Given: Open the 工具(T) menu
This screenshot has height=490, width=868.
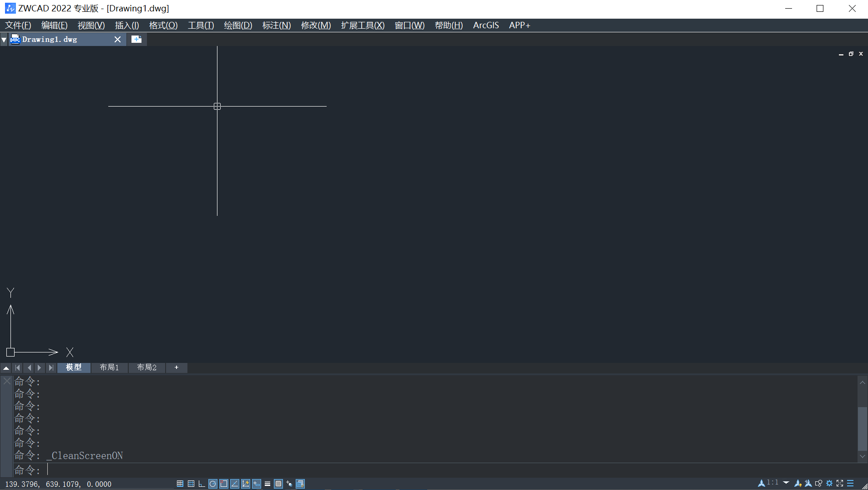Looking at the screenshot, I should (x=201, y=26).
